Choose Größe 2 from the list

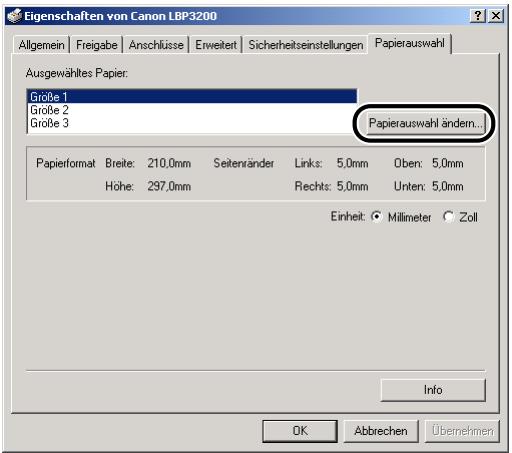192,110
